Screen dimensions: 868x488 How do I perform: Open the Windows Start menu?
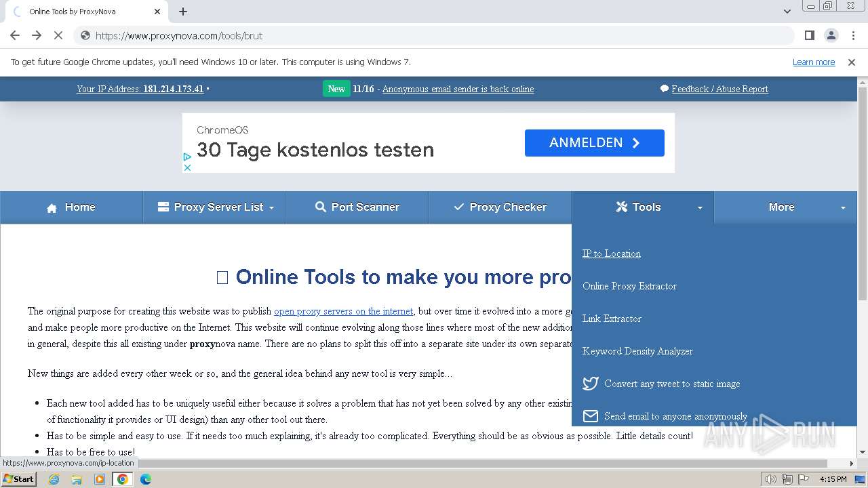18,479
